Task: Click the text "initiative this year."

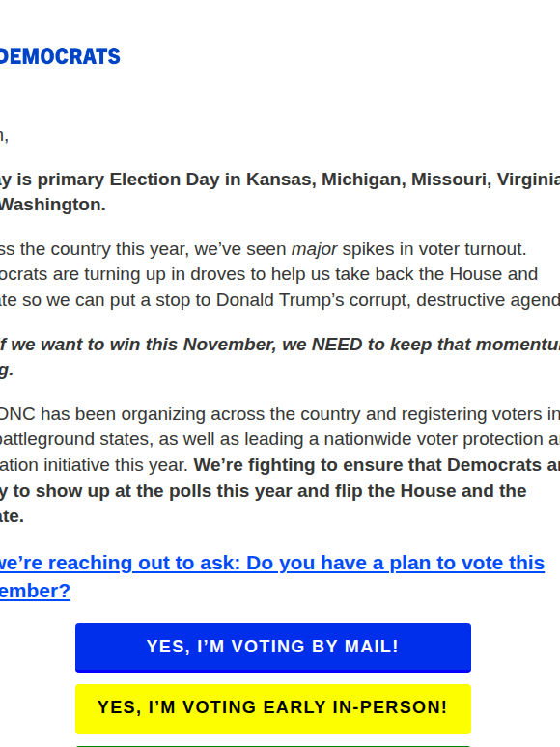Action: [116, 465]
